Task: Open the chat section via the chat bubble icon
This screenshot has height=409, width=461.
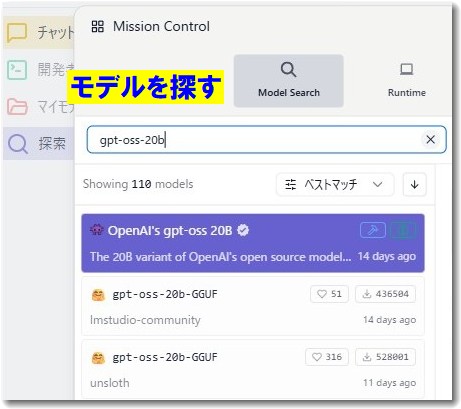Action: tap(17, 33)
